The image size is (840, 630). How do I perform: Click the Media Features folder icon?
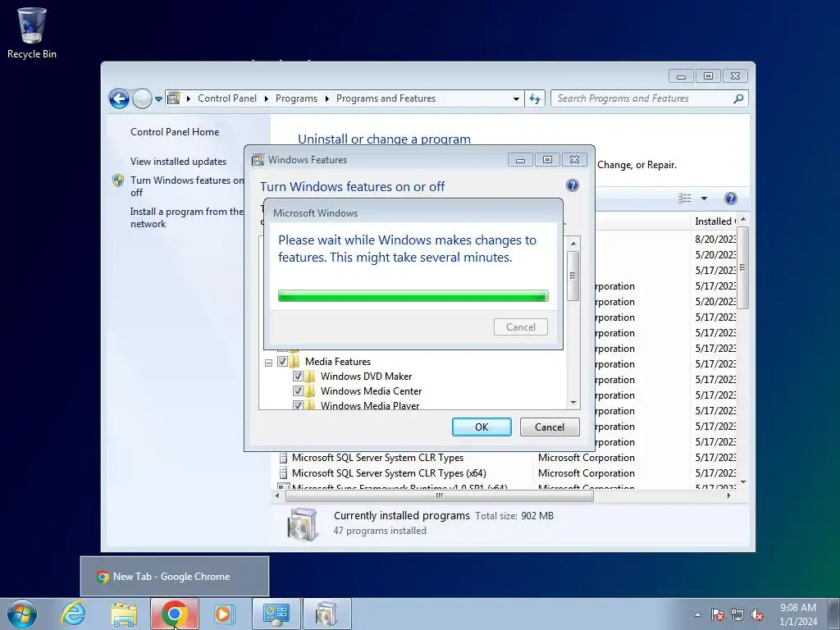[x=294, y=362]
